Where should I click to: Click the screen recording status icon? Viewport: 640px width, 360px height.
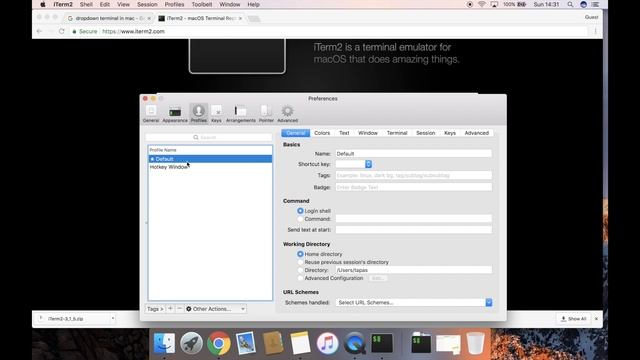coord(470,4)
